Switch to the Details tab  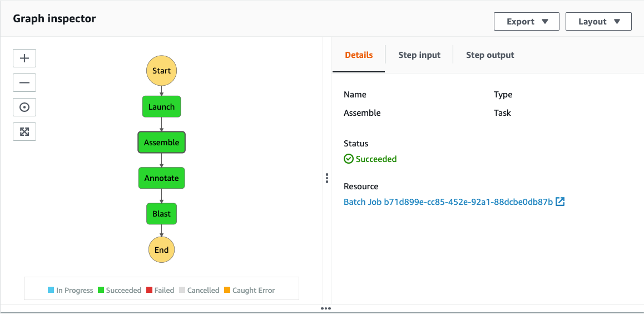(x=359, y=55)
